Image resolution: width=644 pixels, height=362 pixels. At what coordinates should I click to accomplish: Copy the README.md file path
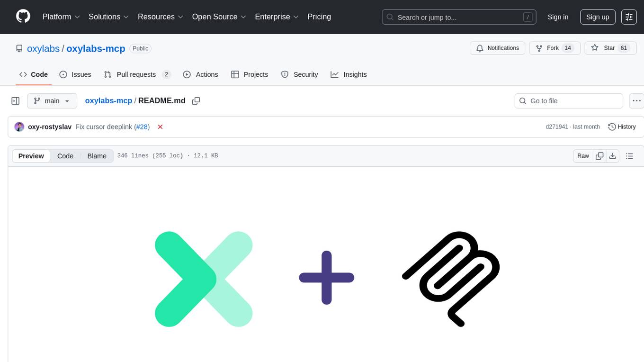[196, 101]
